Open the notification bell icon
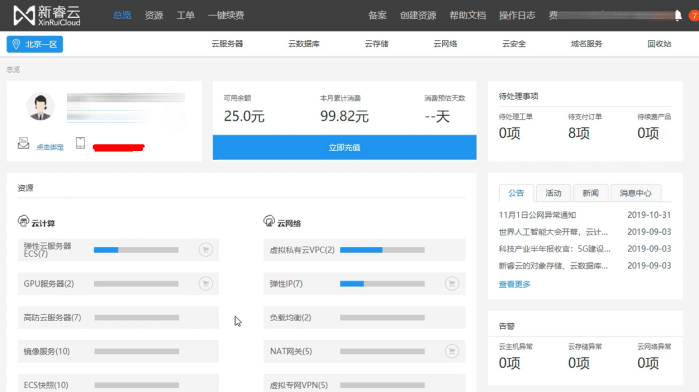Screen dimensions: 699x392 coord(678,16)
